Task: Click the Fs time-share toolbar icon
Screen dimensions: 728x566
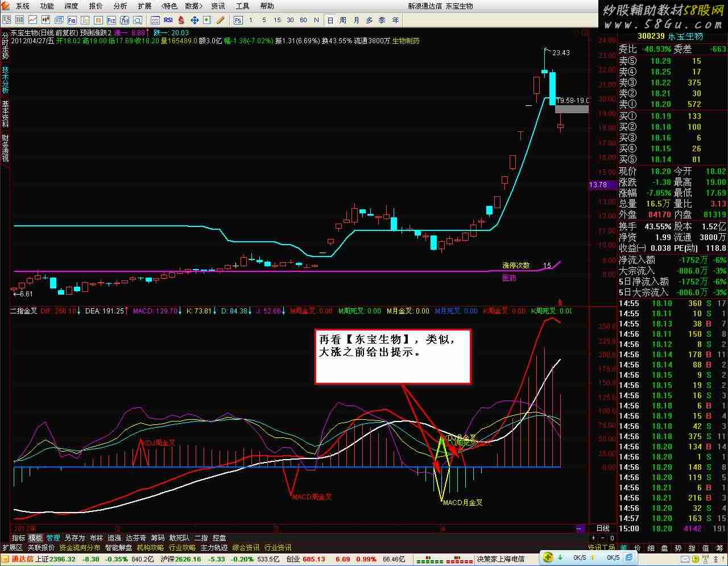Action: coord(238,20)
